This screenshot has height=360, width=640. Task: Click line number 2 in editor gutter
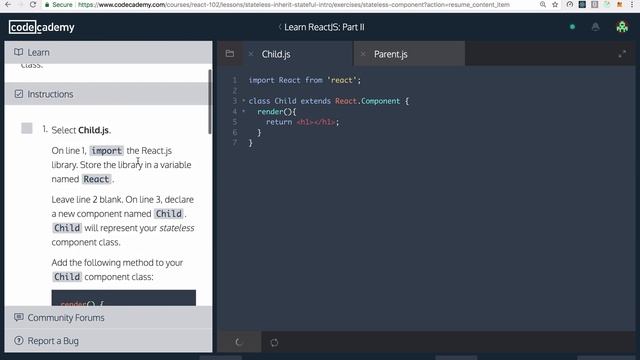pos(235,90)
